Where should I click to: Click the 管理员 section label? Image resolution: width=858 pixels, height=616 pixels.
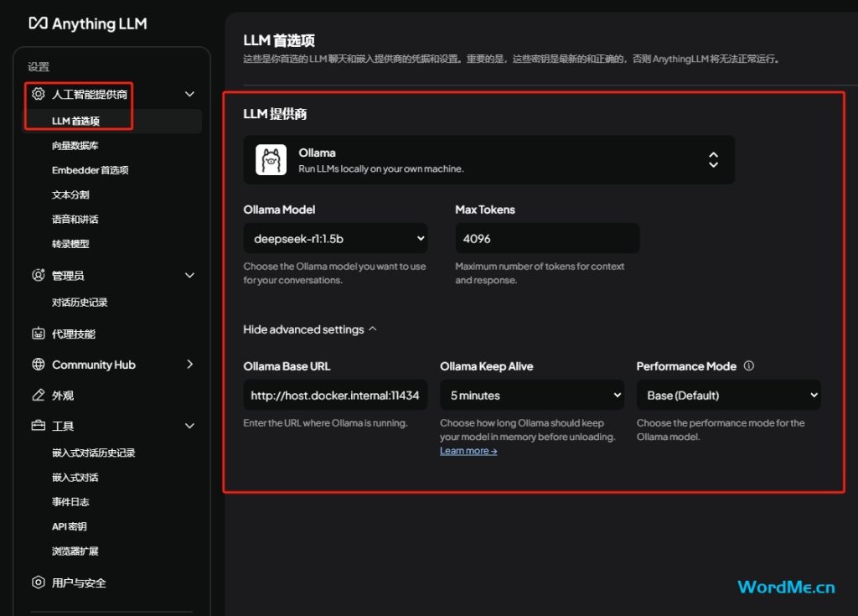pyautogui.click(x=68, y=276)
